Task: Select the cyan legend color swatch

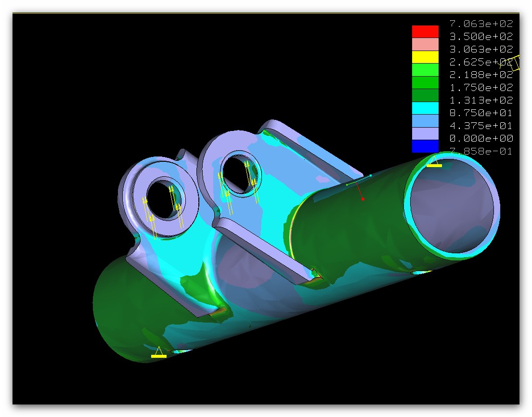Action: click(x=425, y=108)
